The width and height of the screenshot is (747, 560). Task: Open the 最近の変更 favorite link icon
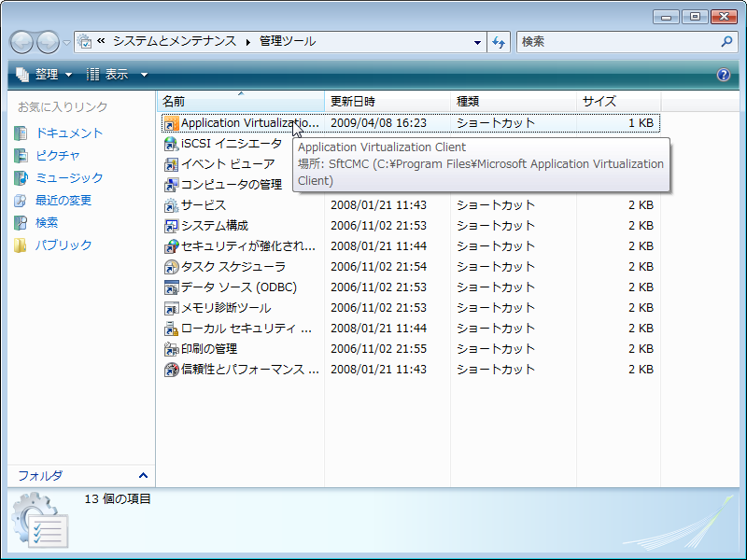point(21,201)
